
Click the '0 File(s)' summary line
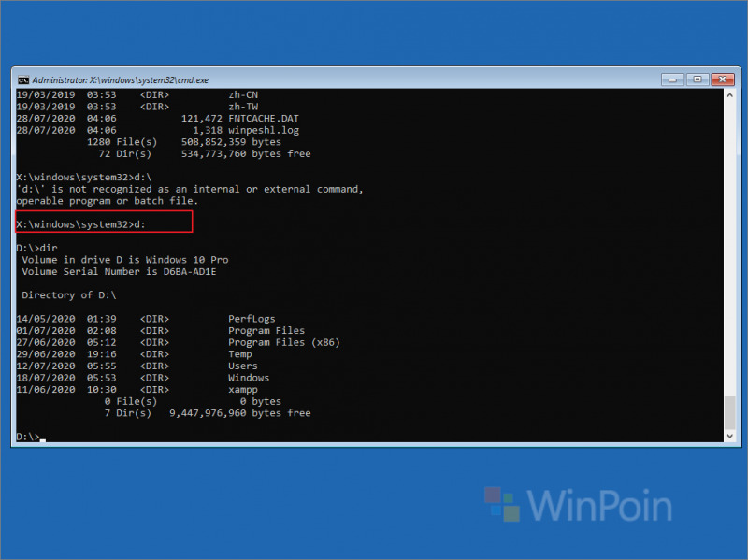pos(193,402)
